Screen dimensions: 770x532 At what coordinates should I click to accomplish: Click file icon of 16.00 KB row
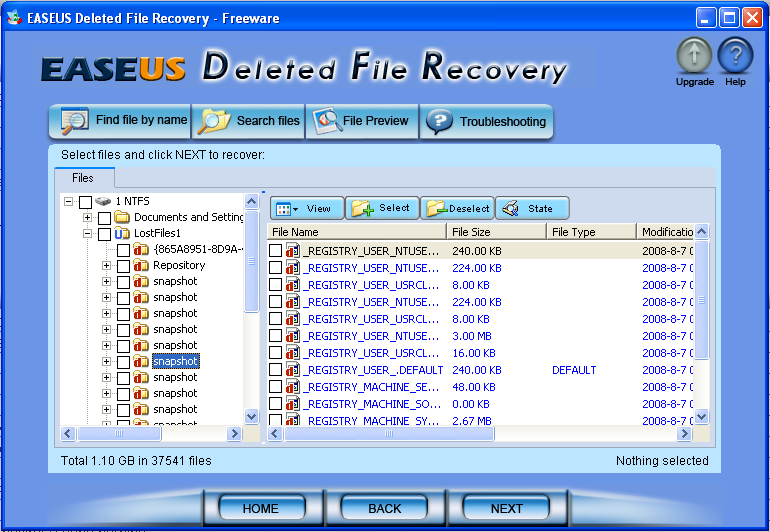coord(293,353)
